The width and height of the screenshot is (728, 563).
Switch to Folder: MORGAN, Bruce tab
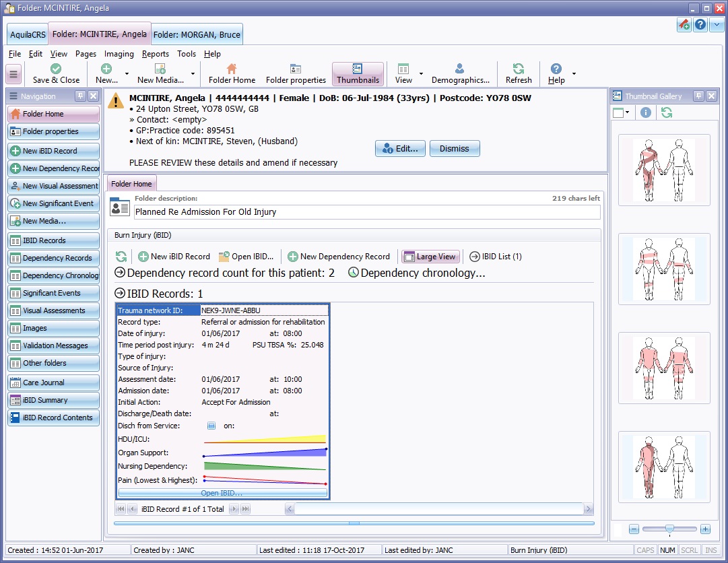click(x=196, y=34)
